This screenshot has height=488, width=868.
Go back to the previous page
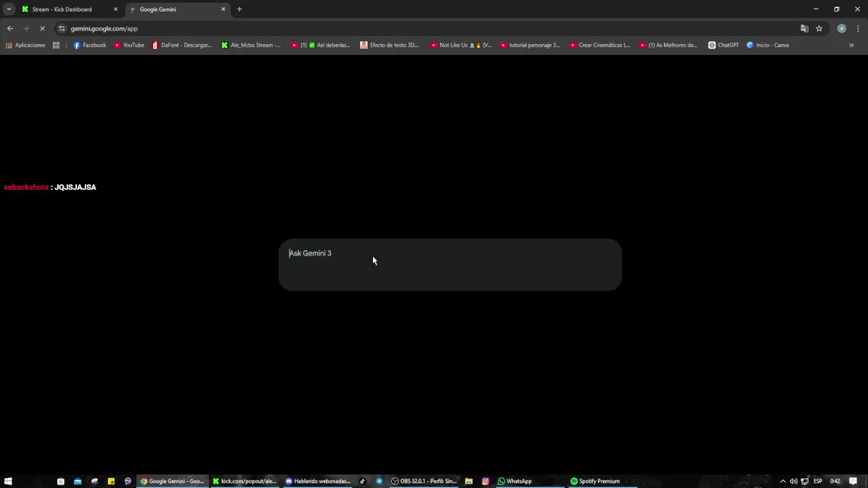tap(9, 28)
